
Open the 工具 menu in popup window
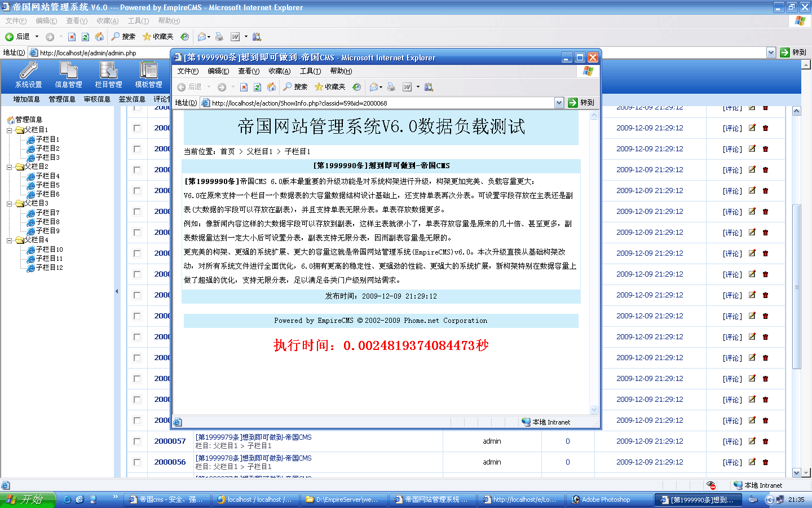310,71
